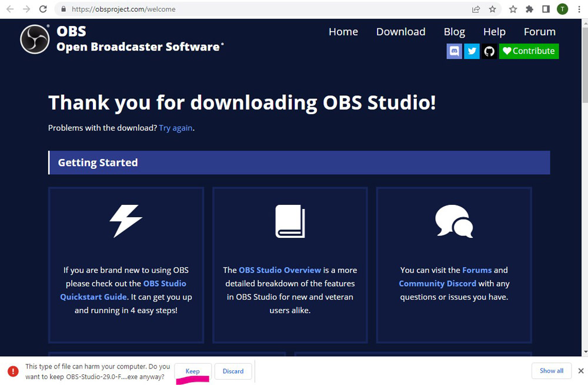Screen dimensions: 588x385
Task: Click the share page icon in address bar
Action: point(476,9)
